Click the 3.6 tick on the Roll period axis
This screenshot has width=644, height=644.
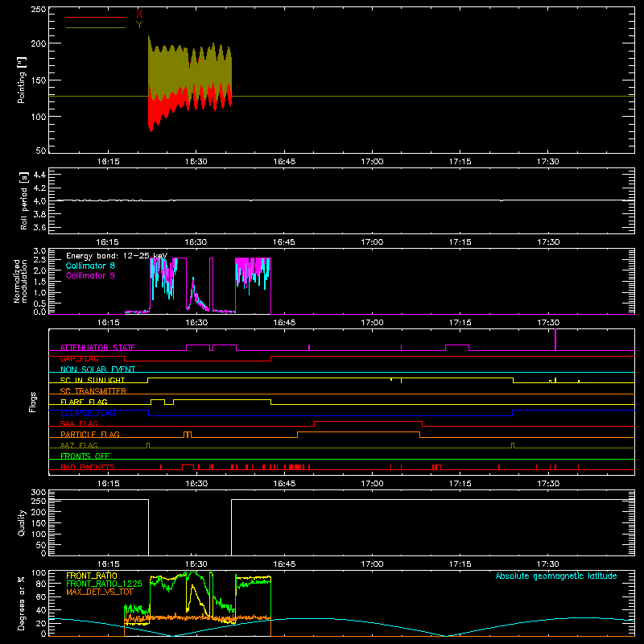39,227
